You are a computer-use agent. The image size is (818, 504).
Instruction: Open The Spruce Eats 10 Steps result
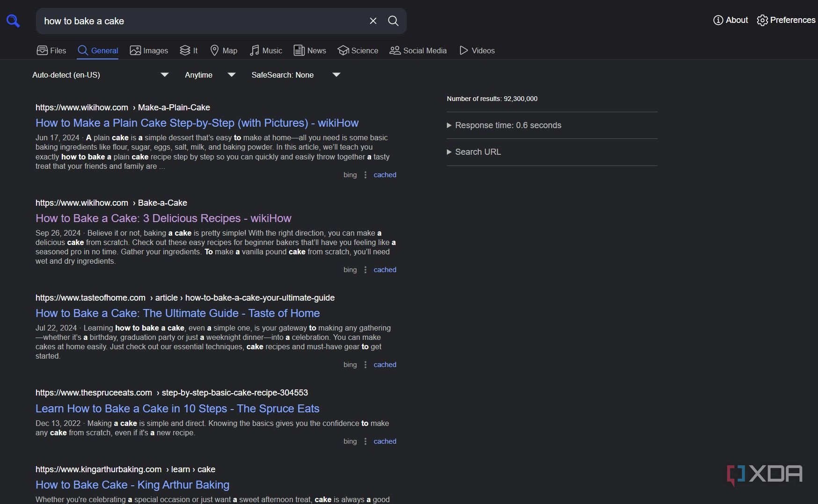tap(177, 409)
